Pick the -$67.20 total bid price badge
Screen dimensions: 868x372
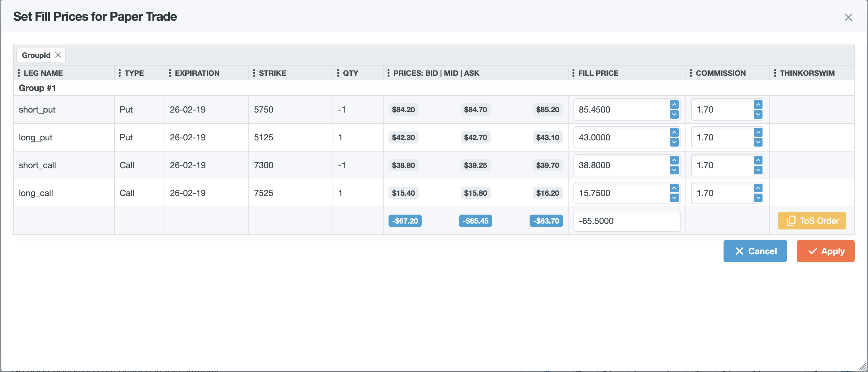click(x=404, y=221)
